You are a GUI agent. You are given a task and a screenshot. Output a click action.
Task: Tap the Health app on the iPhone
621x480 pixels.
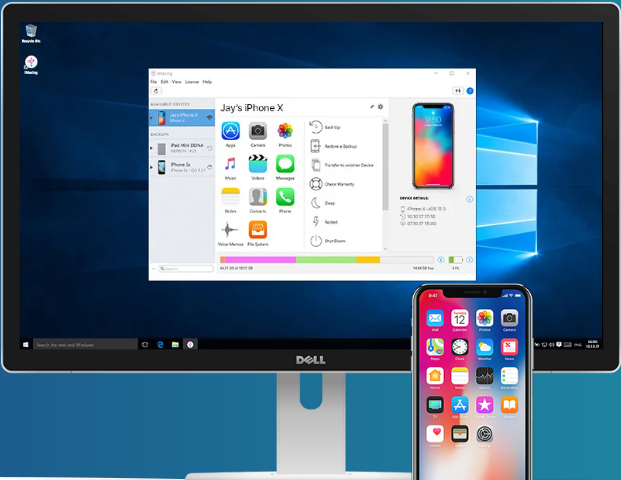435,434
